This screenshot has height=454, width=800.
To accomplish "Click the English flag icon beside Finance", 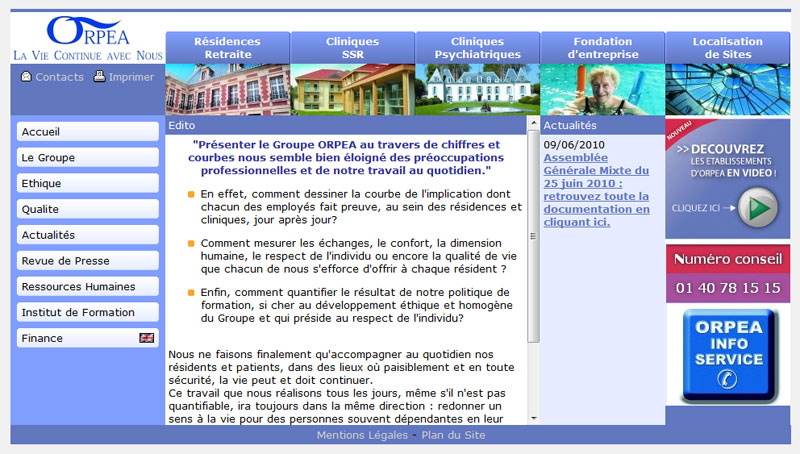I will pos(146,338).
